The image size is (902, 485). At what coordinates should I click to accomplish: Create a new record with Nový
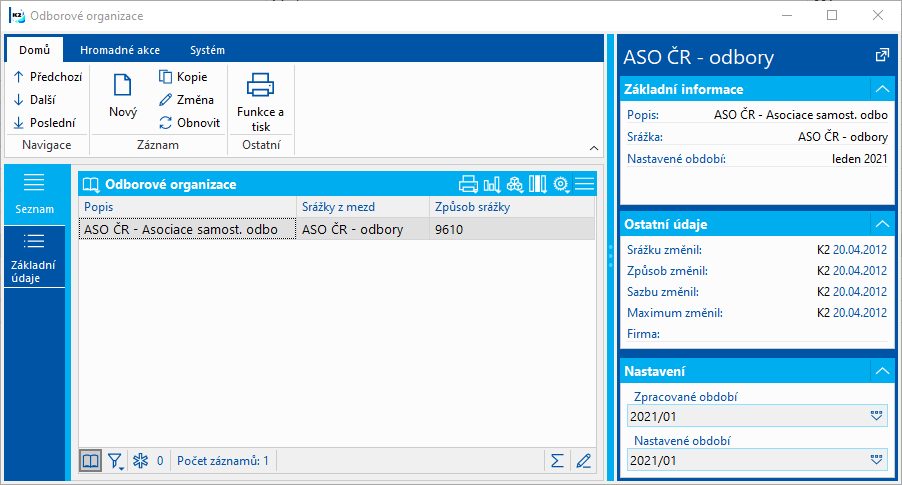(x=123, y=96)
